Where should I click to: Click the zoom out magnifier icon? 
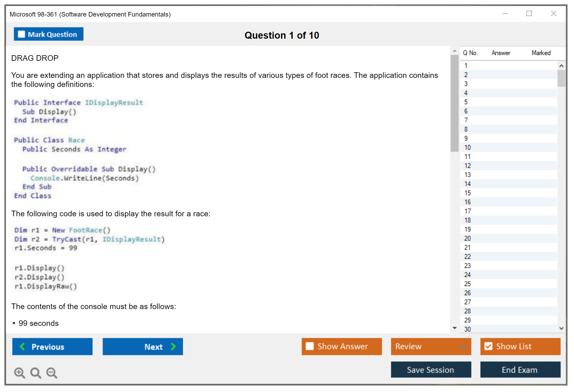pyautogui.click(x=52, y=373)
